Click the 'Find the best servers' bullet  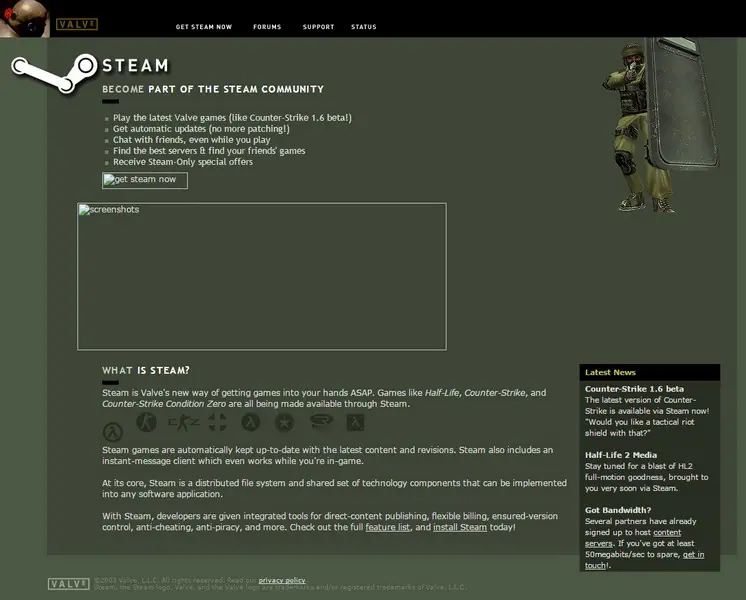tap(209, 151)
